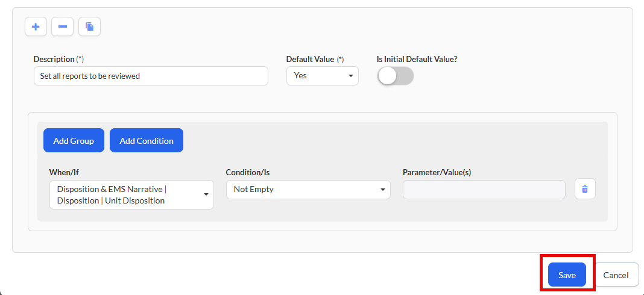Click the Default Value label text
Viewport: 644px width, 295px height.
[310, 60]
